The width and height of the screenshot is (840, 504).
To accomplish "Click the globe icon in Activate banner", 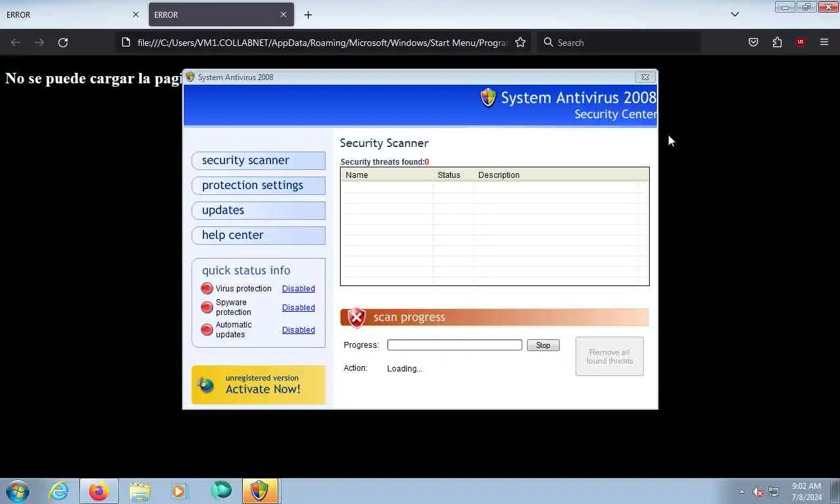I will [x=206, y=385].
